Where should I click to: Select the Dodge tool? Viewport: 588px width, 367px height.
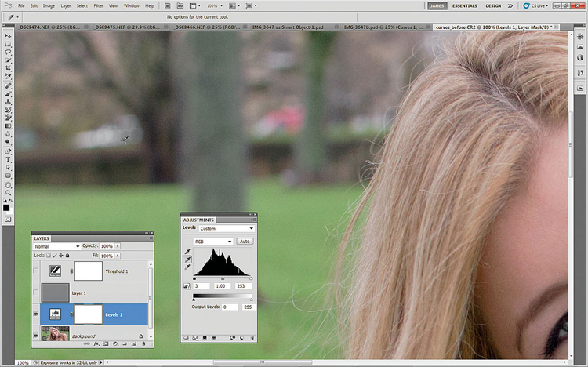coord(8,142)
